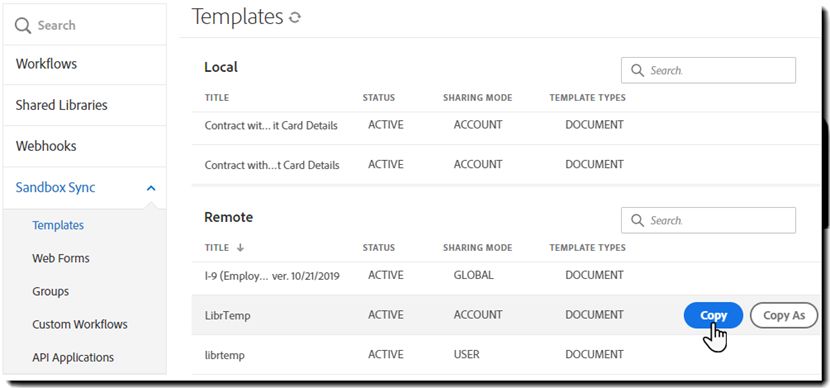
Task: Open Shared Libraries in the sidebar
Action: coord(61,105)
